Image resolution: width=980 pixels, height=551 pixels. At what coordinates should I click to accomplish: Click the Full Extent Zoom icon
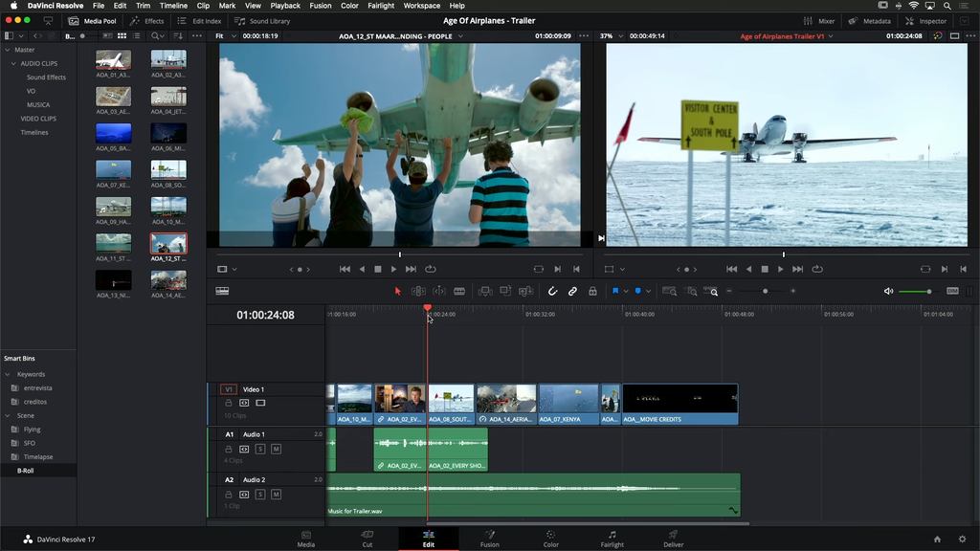pyautogui.click(x=669, y=291)
